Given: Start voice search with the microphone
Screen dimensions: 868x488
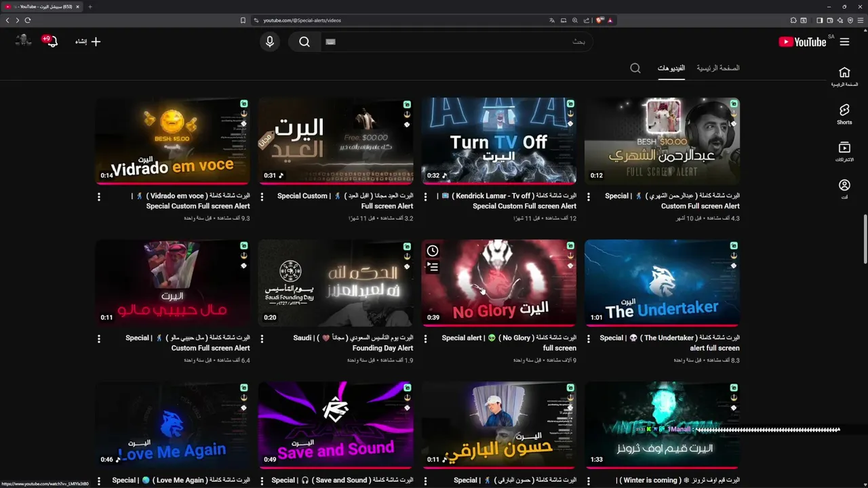Looking at the screenshot, I should 270,42.
